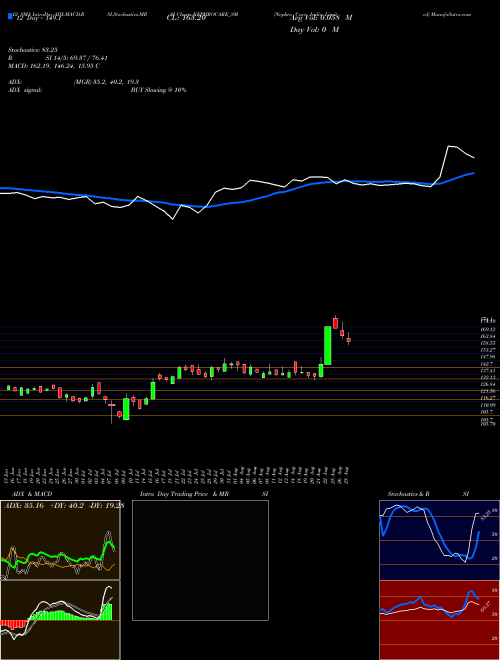Click the 121.56 price axis label
500x660 pixels.
pyautogui.click(x=489, y=391)
